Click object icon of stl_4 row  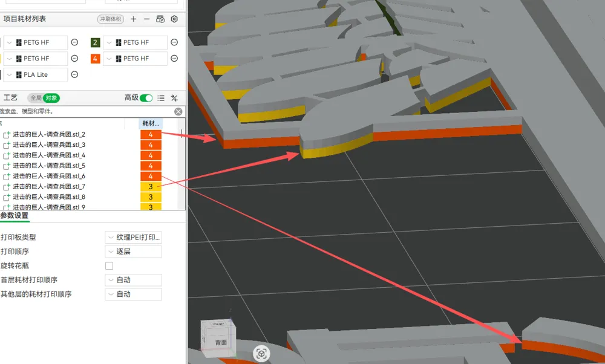click(7, 155)
